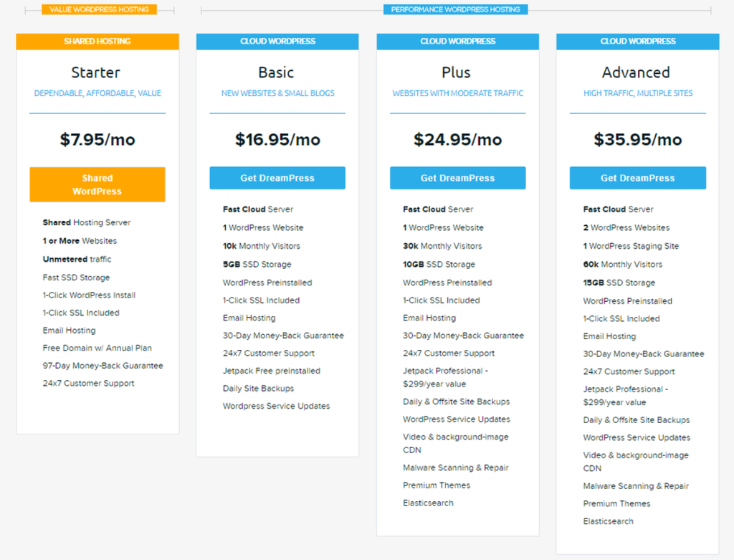Click the $16.95/mo price
The image size is (734, 560).
tap(277, 140)
